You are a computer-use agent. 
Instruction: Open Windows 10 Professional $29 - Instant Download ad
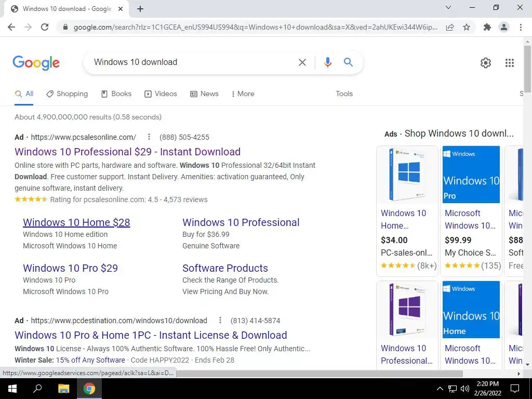(x=128, y=152)
